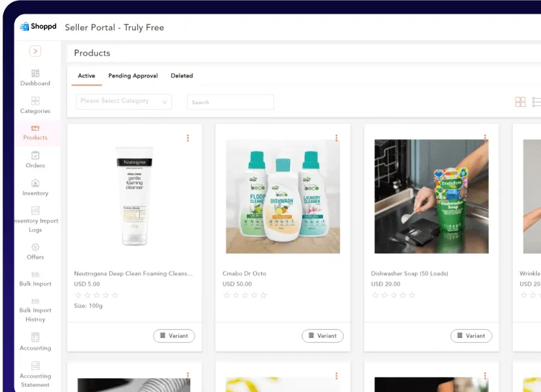This screenshot has width=541, height=392.
Task: Switch to grid view layout
Action: point(520,101)
